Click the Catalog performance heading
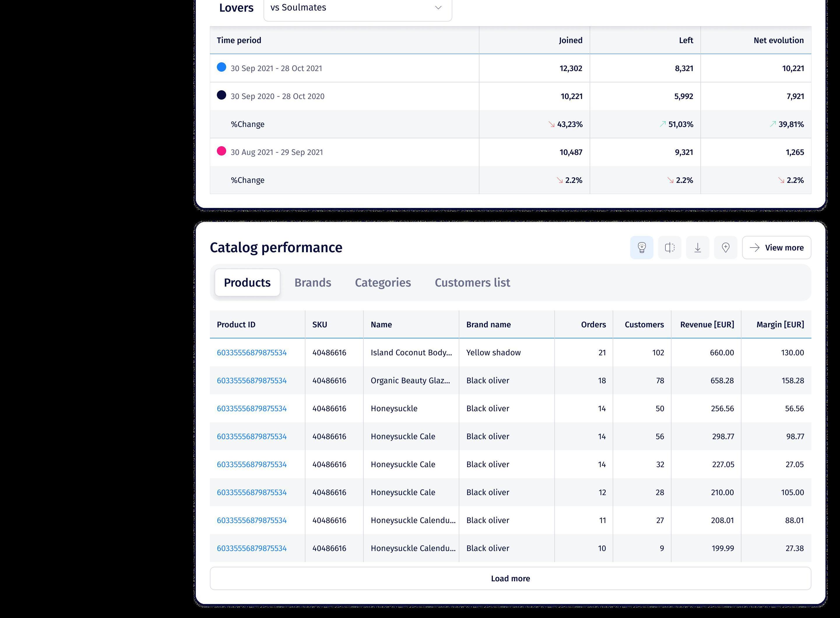This screenshot has width=840, height=618. click(x=276, y=248)
